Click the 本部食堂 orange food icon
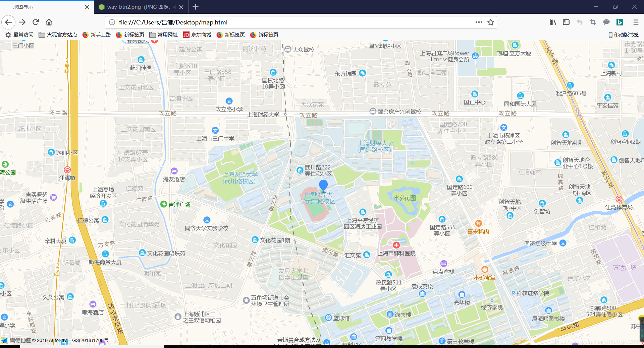 pyautogui.click(x=485, y=269)
